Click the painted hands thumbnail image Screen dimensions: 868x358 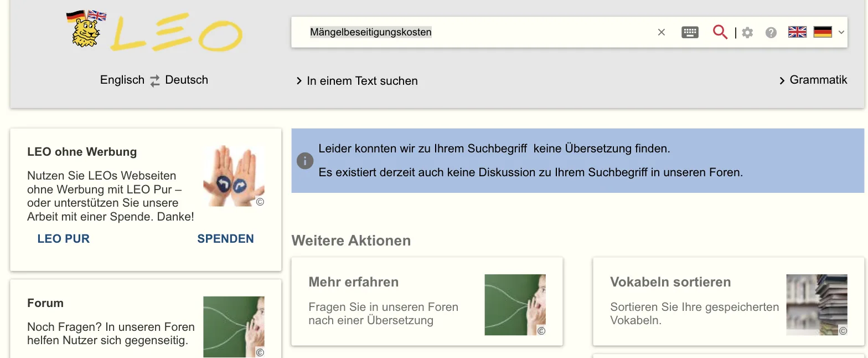(234, 176)
